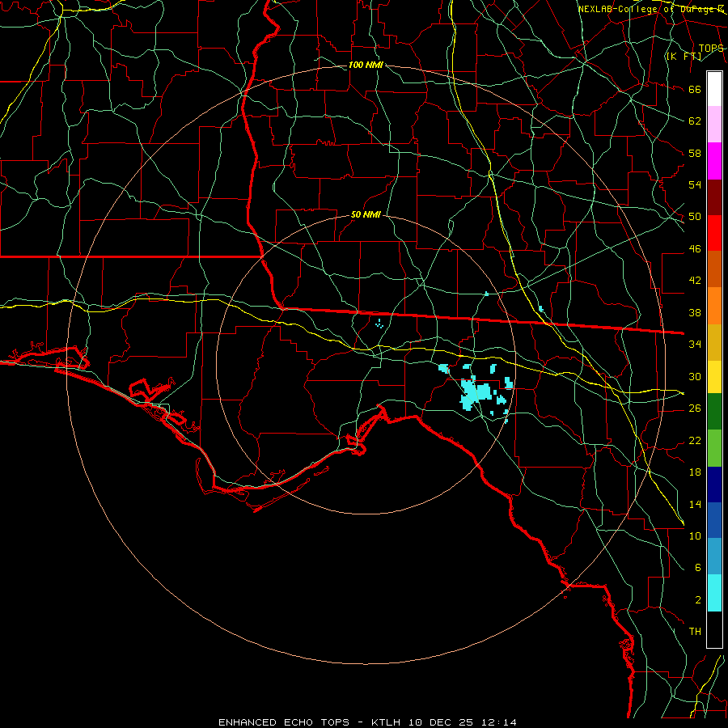Viewport: 728px width, 728px height.
Task: Click the '2' legend value
Action: pyautogui.click(x=697, y=600)
